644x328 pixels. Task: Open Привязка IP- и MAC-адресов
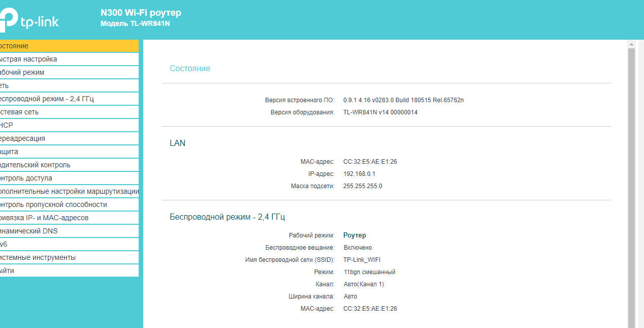coord(69,218)
